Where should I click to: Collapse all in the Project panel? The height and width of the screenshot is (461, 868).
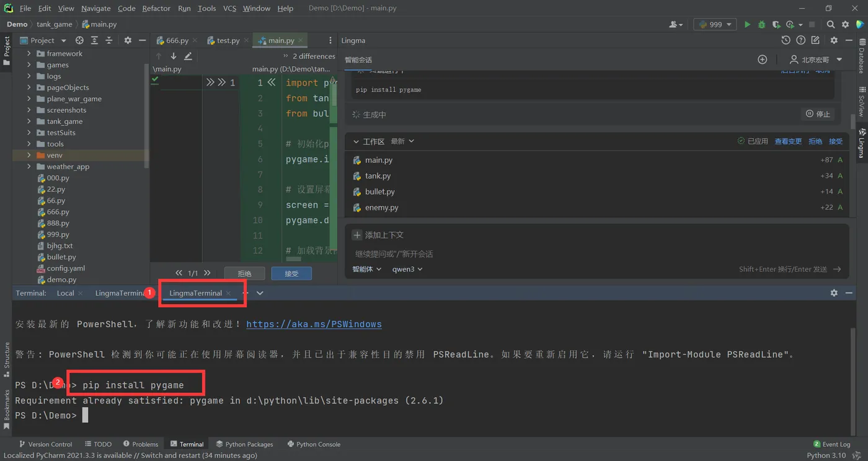tap(108, 40)
